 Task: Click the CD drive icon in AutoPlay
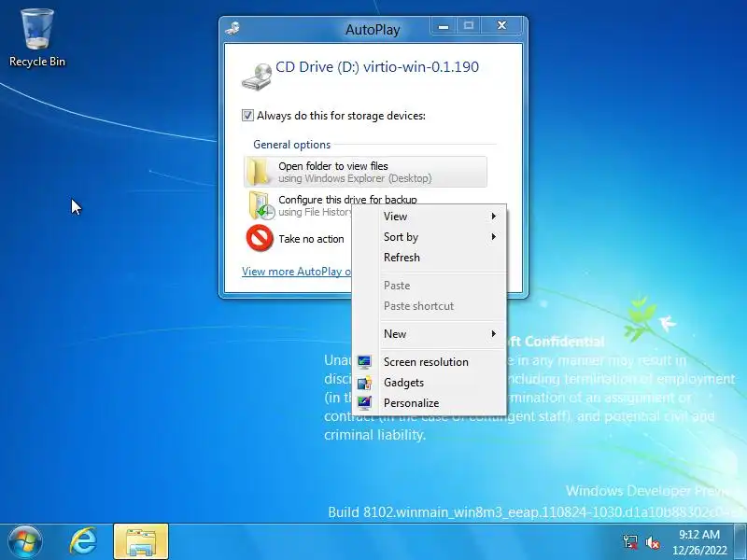pos(257,77)
